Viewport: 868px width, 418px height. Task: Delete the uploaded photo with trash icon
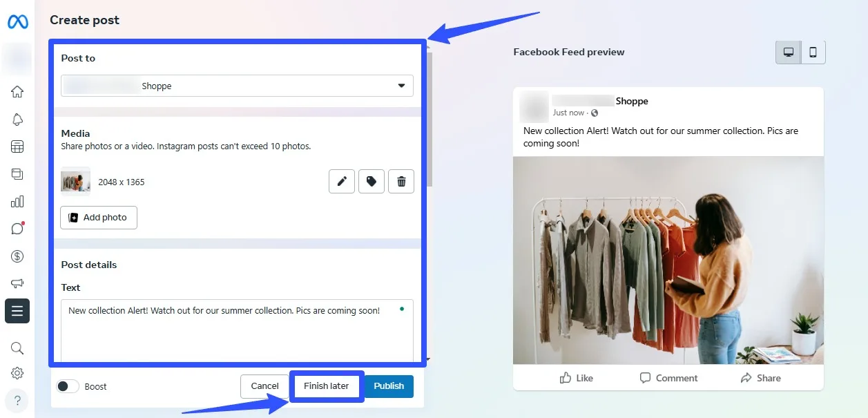pyautogui.click(x=401, y=182)
